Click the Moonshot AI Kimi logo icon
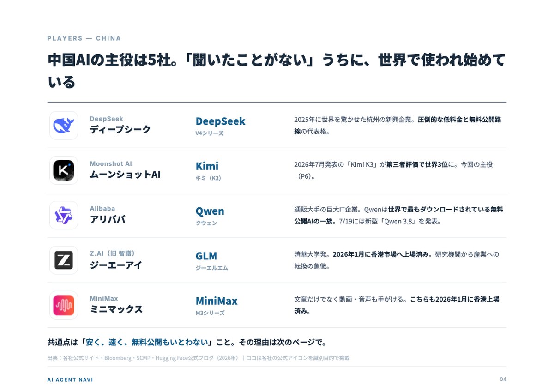The height and width of the screenshot is (392, 554). click(64, 170)
